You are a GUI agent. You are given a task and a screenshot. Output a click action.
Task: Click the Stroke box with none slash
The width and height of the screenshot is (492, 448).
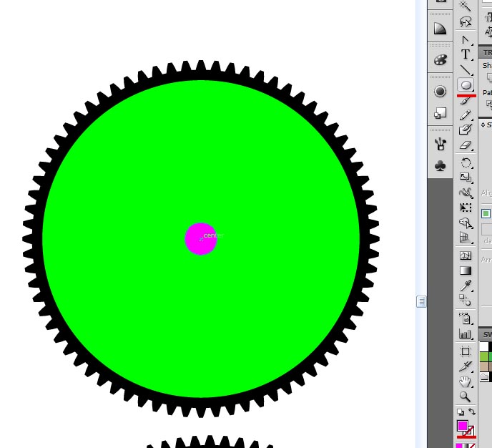tap(471, 432)
